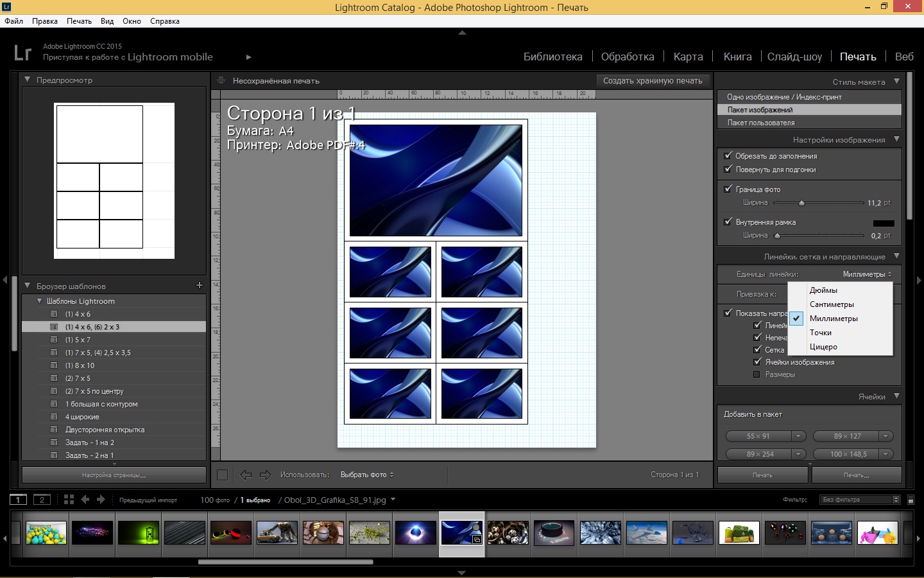Viewport: 924px width, 578px height.
Task: Click Создать хранимую печать button
Action: click(x=653, y=81)
